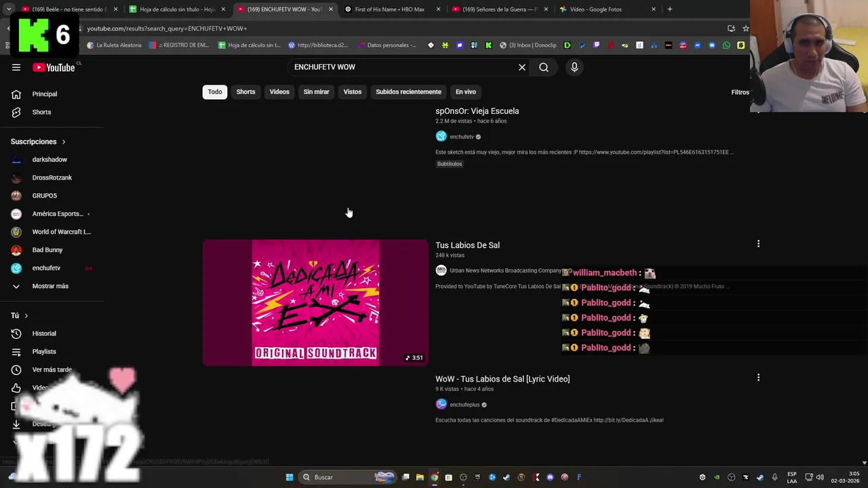Open the enchufeplus channel link

click(465, 405)
